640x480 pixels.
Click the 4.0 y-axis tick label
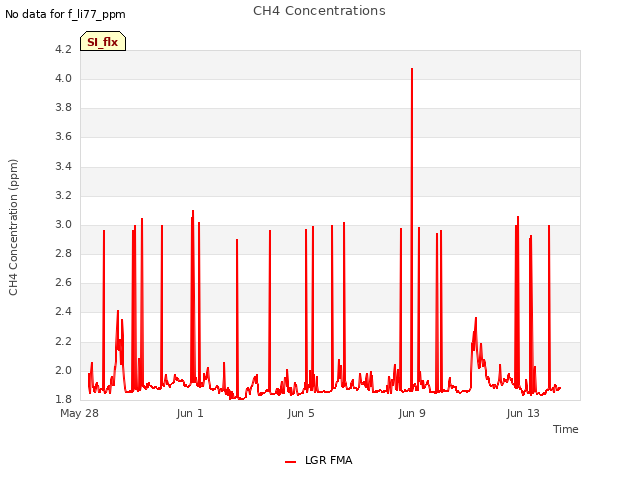click(x=63, y=78)
